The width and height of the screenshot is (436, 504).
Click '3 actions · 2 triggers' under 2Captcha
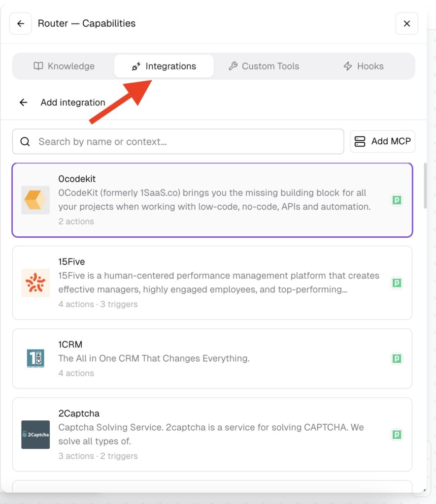point(98,456)
